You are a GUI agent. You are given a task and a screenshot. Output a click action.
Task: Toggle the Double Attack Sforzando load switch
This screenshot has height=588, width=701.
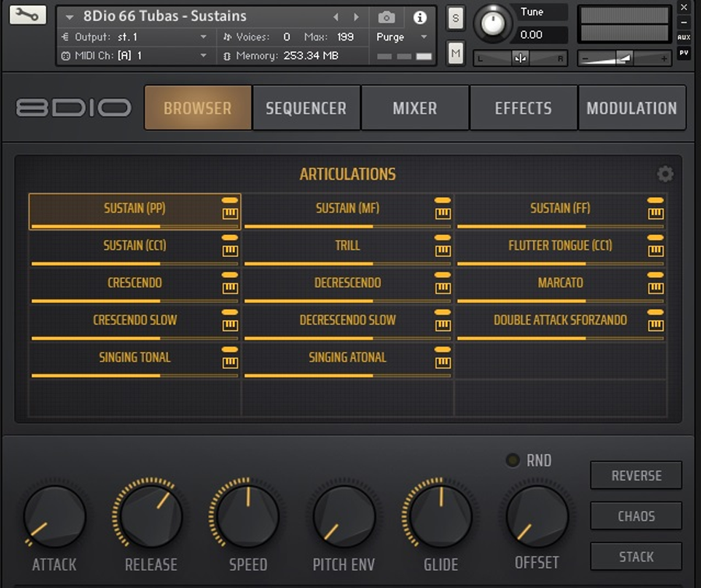point(655,312)
